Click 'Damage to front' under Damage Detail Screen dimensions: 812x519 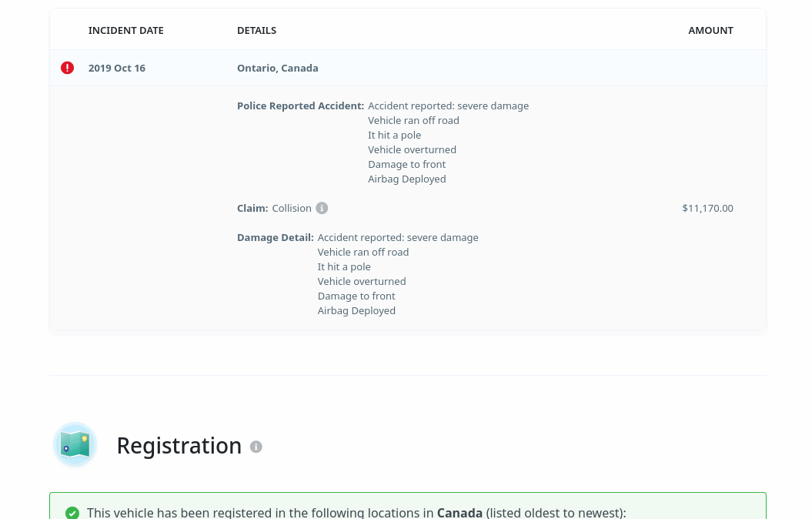click(x=356, y=296)
